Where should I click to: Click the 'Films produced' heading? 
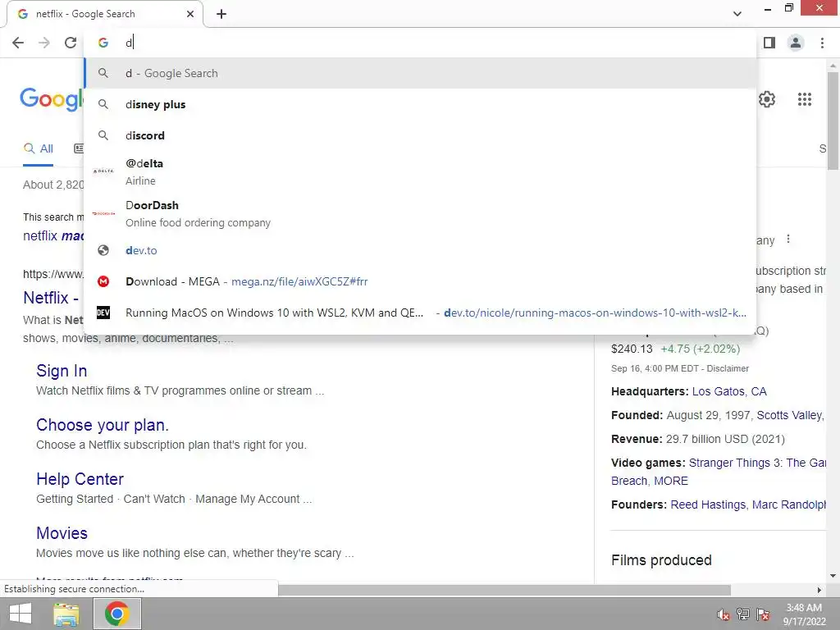coord(662,560)
